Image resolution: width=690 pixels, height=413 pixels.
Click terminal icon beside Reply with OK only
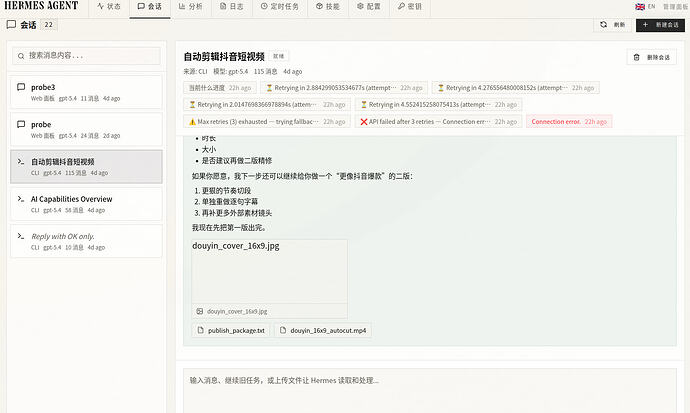click(21, 236)
